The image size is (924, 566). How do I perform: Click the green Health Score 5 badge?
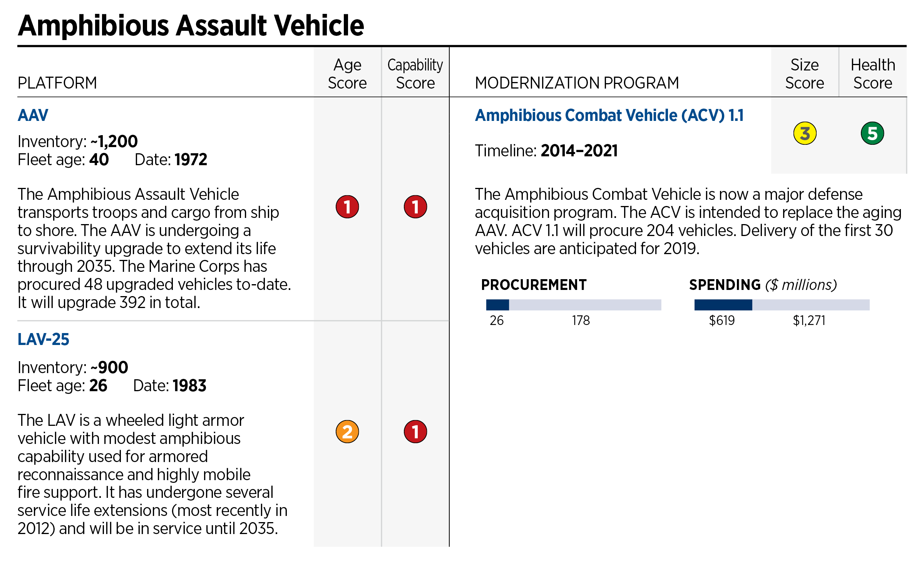[872, 134]
